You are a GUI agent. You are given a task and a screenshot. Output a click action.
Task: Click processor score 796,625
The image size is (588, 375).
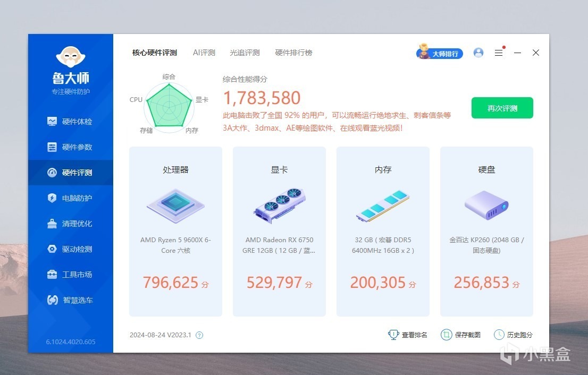click(x=171, y=283)
